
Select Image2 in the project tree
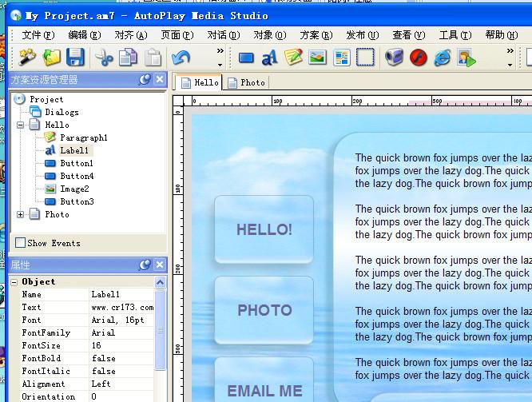[x=74, y=189]
